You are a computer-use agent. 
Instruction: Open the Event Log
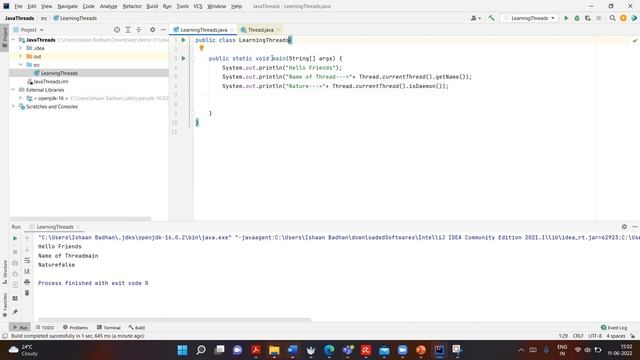point(614,327)
